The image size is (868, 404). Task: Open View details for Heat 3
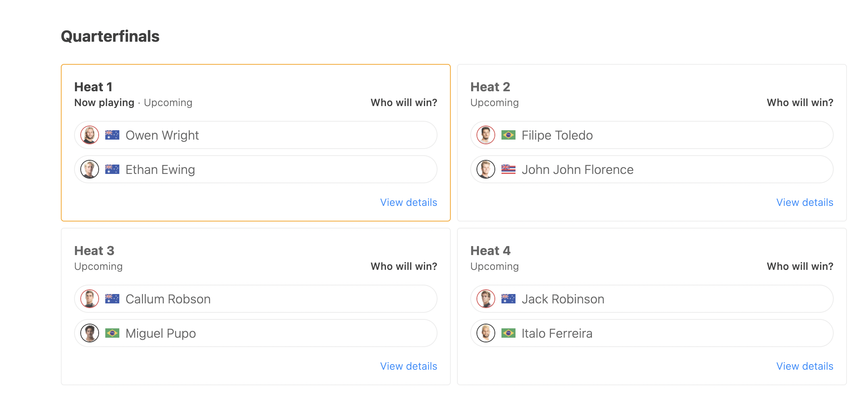coord(409,366)
